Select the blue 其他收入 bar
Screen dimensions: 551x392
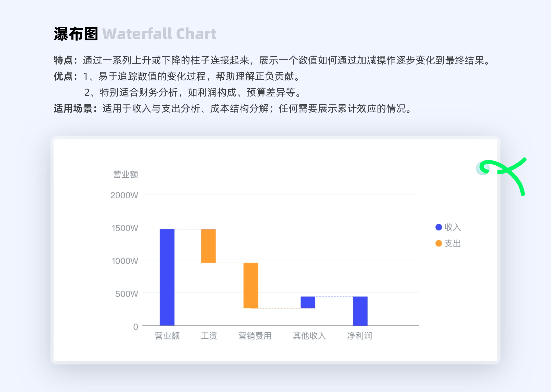308,302
